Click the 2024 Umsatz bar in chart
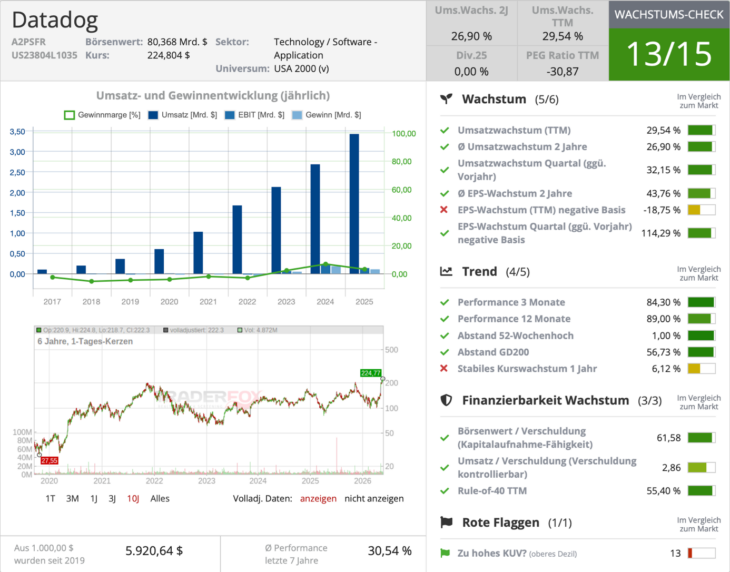 click(315, 219)
